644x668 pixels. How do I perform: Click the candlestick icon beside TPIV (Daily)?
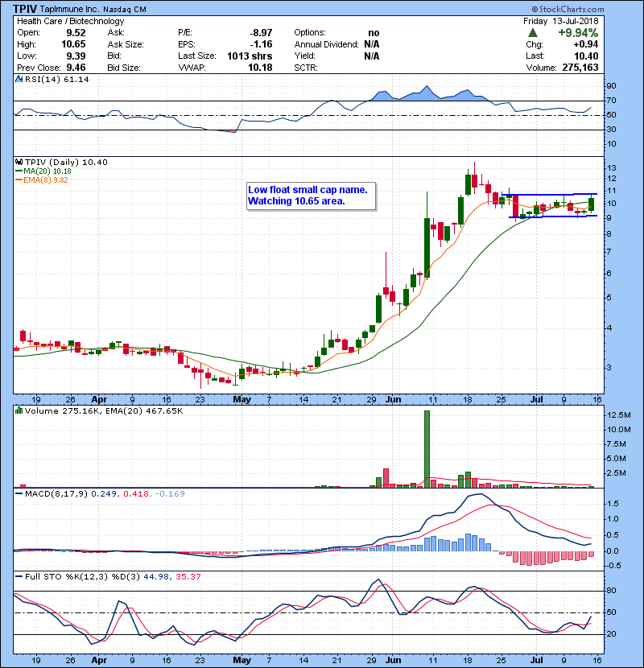(19, 163)
